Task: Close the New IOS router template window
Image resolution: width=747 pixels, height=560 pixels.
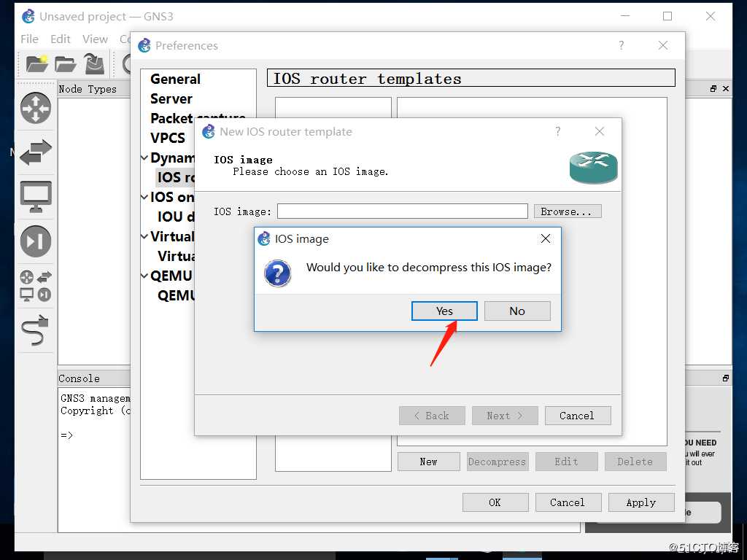Action: coord(600,131)
